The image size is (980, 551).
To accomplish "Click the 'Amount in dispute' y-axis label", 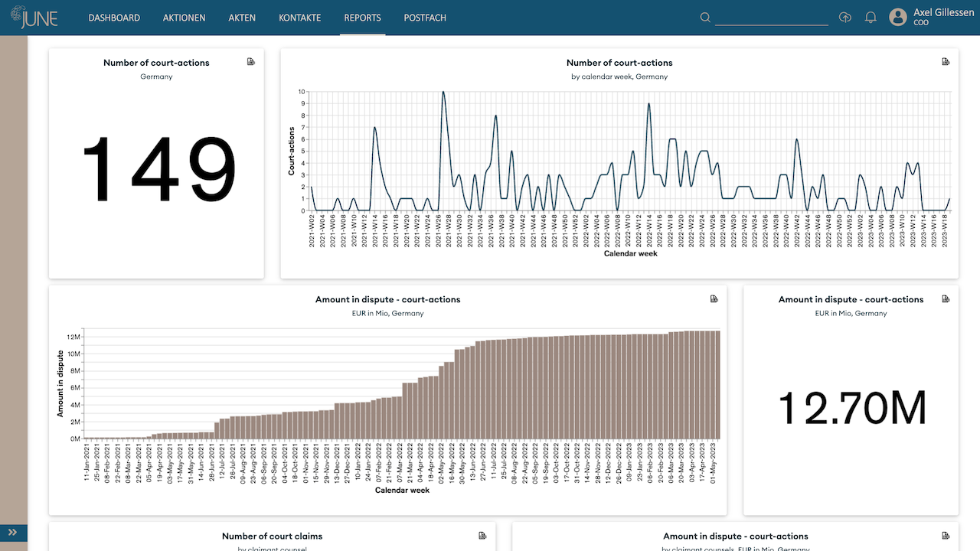I will coord(60,383).
